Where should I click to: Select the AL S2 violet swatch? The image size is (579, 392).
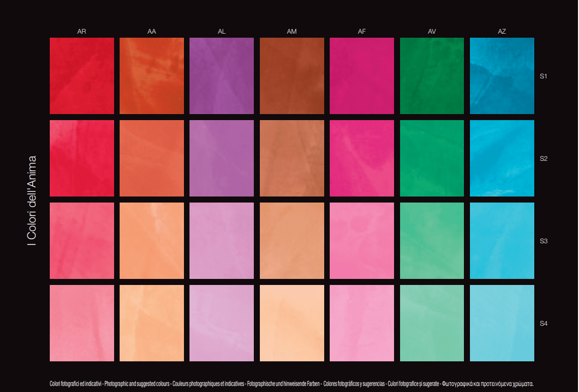222,158
